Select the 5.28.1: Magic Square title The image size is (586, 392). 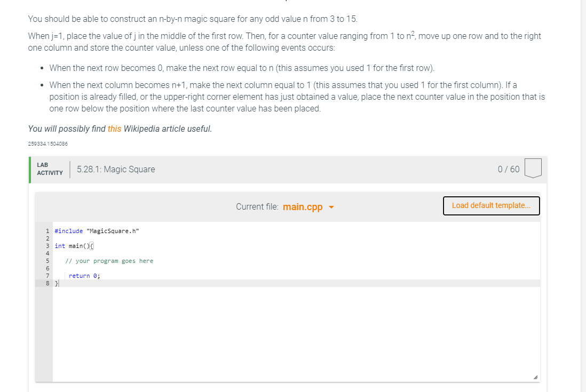point(116,169)
